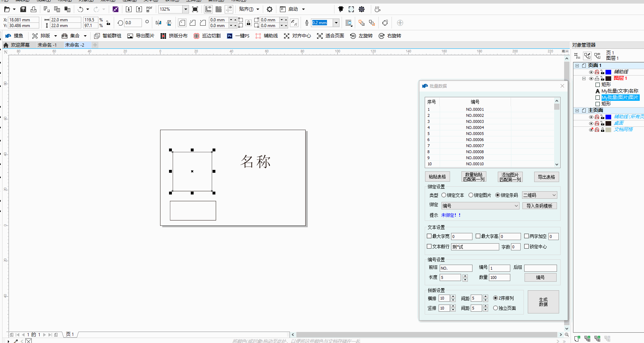Click the 左旋转 rotate left tool
Image resolution: width=644 pixels, height=343 pixels.
[x=362, y=36]
